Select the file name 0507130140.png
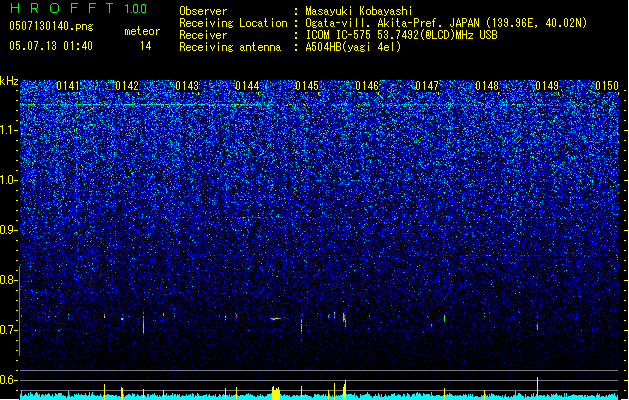 click(x=51, y=26)
